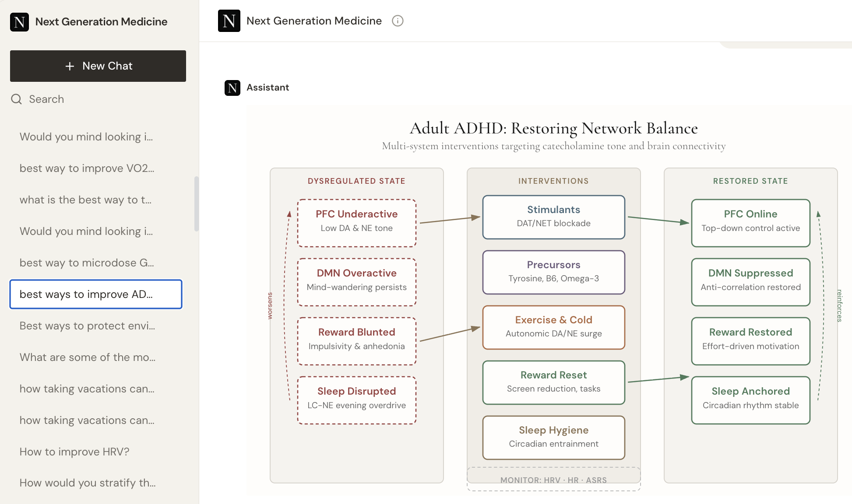Click the 'Reward Restored' box

click(x=751, y=341)
